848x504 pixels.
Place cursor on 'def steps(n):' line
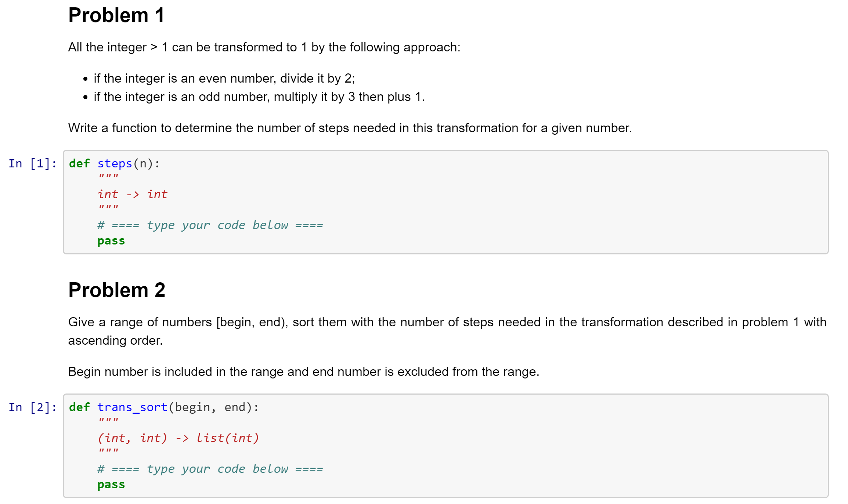[x=115, y=164]
